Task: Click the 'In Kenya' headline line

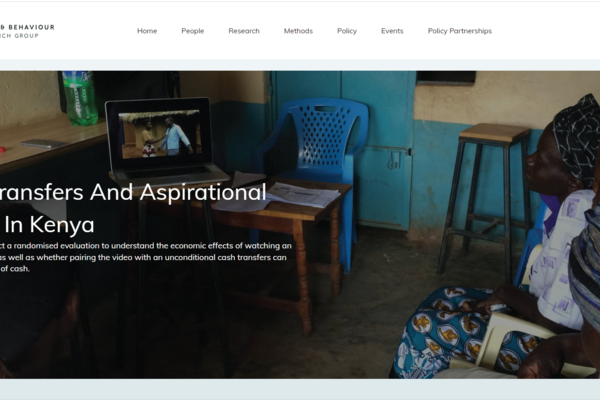Action: click(47, 224)
